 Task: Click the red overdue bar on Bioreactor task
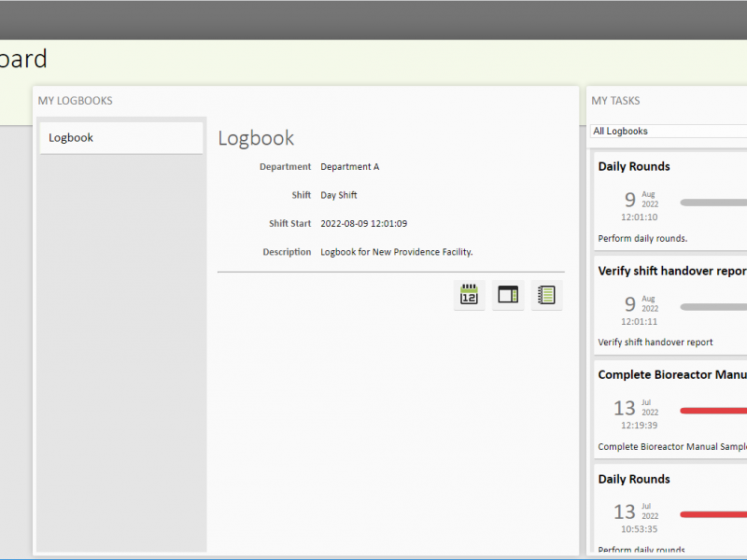click(x=713, y=411)
